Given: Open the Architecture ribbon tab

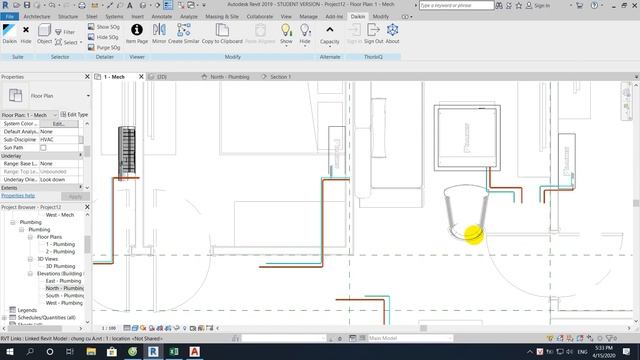Looking at the screenshot, I should (37, 17).
